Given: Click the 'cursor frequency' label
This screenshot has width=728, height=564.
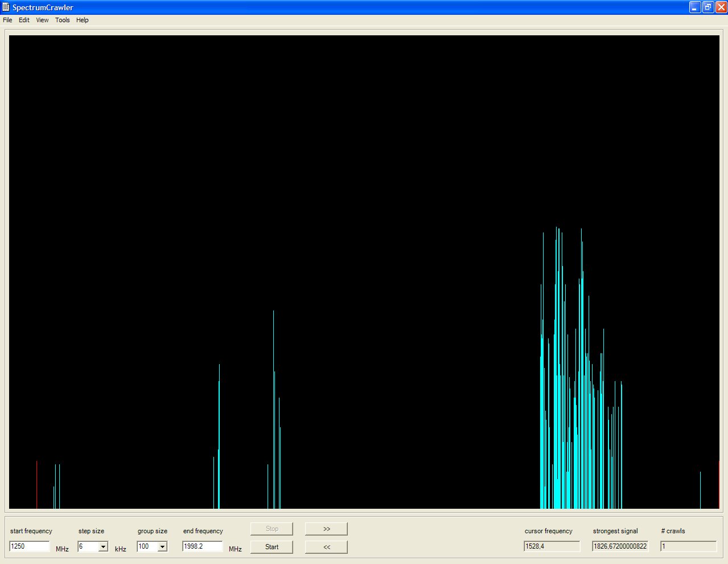Looking at the screenshot, I should [x=549, y=531].
